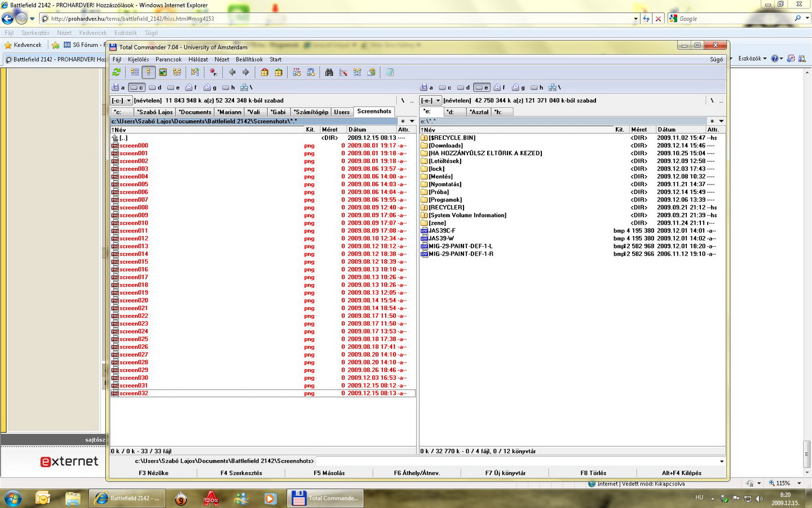Select optical drive f in left panel
Image resolution: width=812 pixels, height=508 pixels.
click(192, 87)
